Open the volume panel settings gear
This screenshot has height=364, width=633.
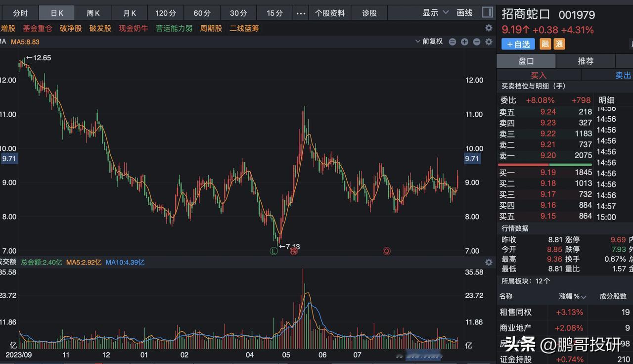pos(489,262)
